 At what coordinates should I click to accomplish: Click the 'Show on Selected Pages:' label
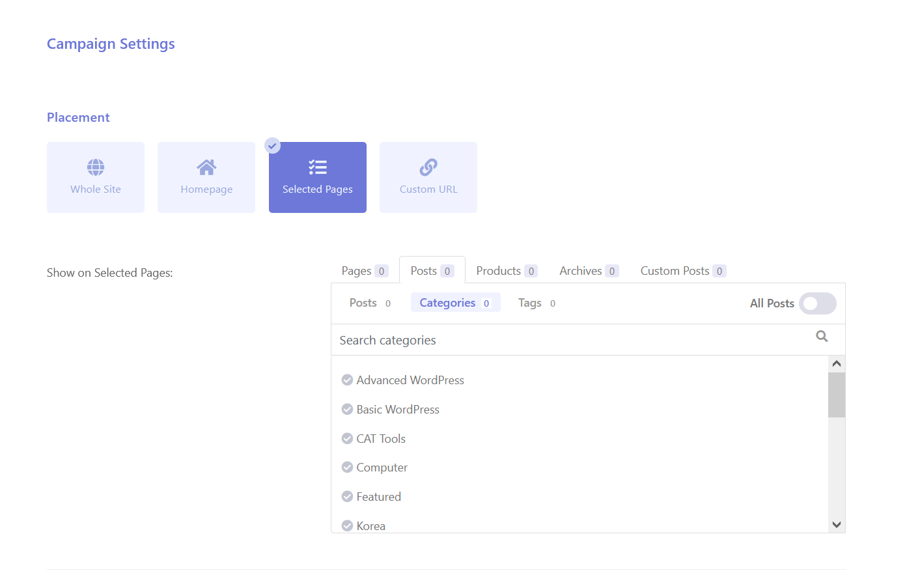point(109,273)
